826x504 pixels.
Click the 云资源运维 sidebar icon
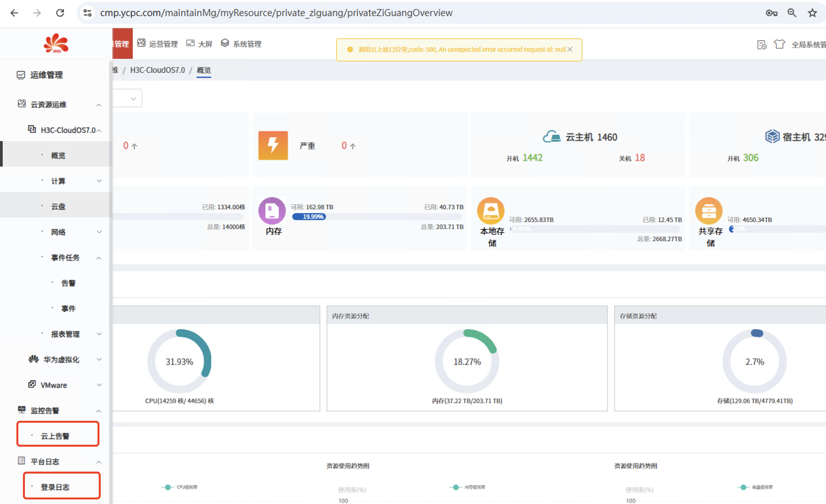point(22,104)
